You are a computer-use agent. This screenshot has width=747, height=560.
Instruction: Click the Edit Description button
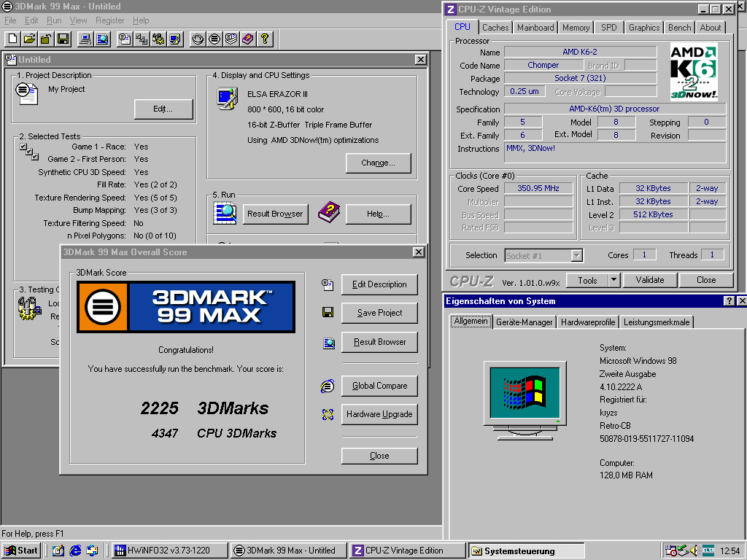point(379,284)
